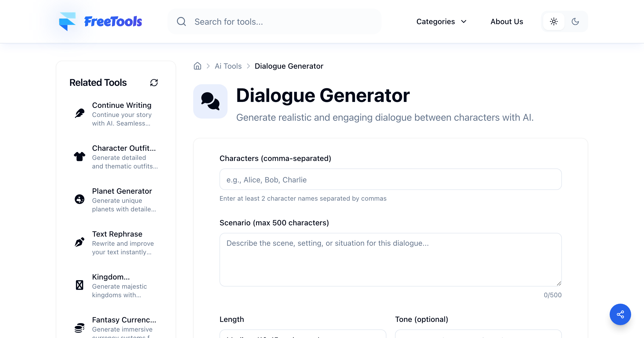Viewport: 644px width, 338px height.
Task: Click the Planet Generator globe icon
Action: tap(79, 199)
